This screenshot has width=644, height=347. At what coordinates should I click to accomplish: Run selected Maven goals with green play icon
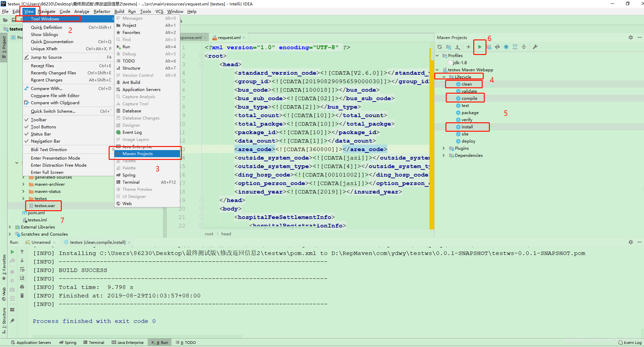click(x=480, y=47)
